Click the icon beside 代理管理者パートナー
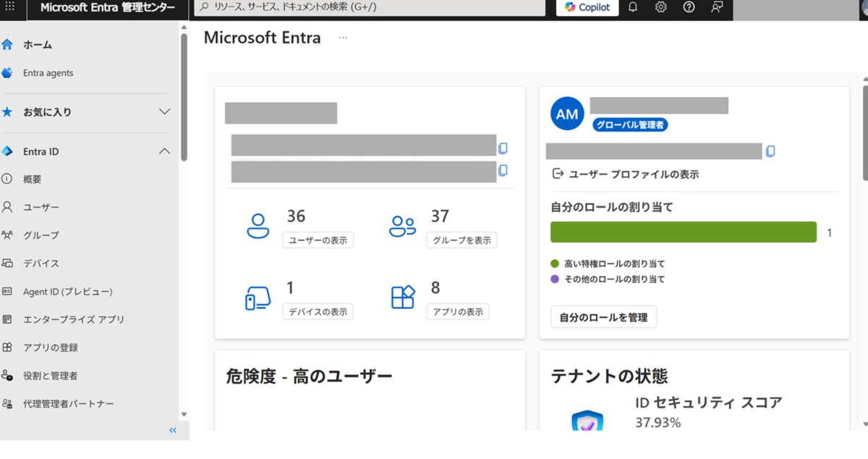868x459 pixels. click(x=7, y=404)
